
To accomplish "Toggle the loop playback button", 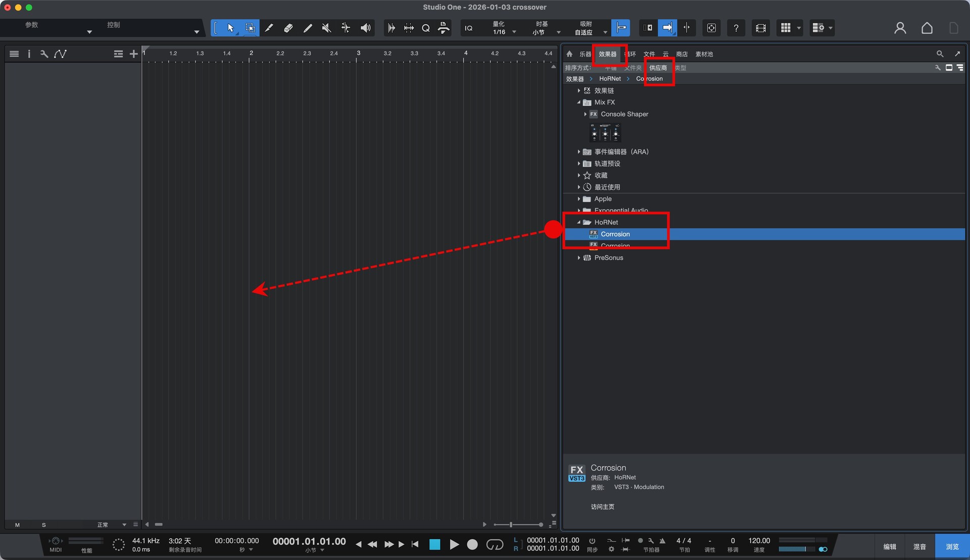I will [495, 544].
